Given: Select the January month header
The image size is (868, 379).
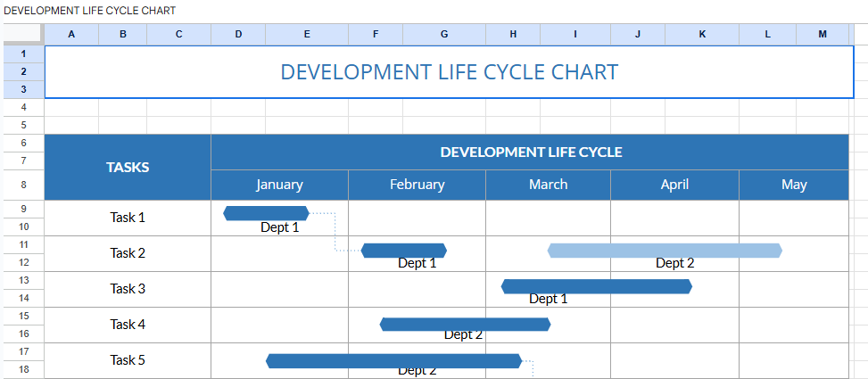Looking at the screenshot, I should pyautogui.click(x=279, y=185).
